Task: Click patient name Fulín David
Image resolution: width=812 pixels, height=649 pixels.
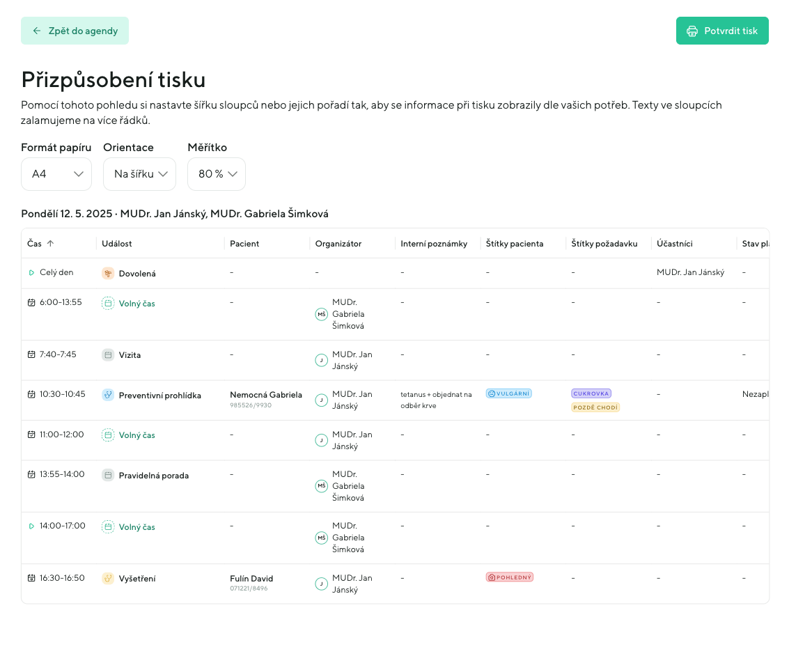Action: click(251, 579)
